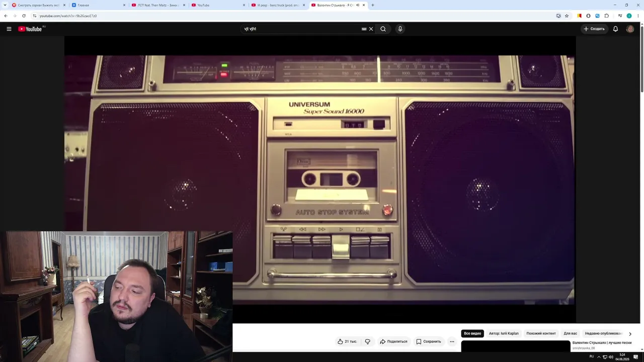Click the Сохранить save button
Image resolution: width=644 pixels, height=362 pixels.
[x=429, y=341]
